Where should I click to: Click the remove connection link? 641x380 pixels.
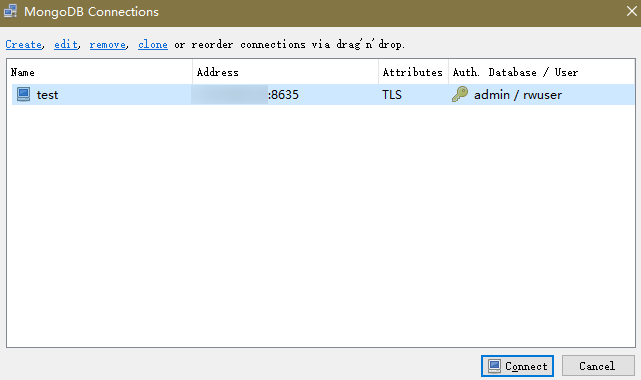(x=108, y=44)
